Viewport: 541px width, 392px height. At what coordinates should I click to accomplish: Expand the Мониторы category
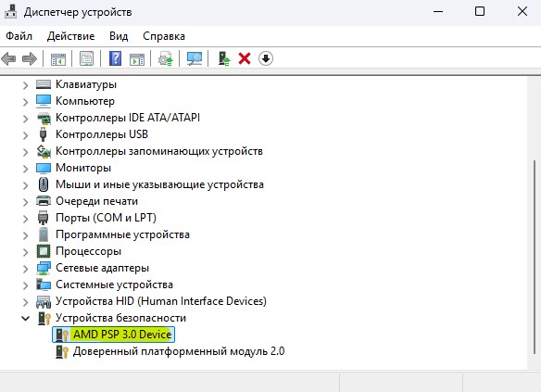click(26, 169)
